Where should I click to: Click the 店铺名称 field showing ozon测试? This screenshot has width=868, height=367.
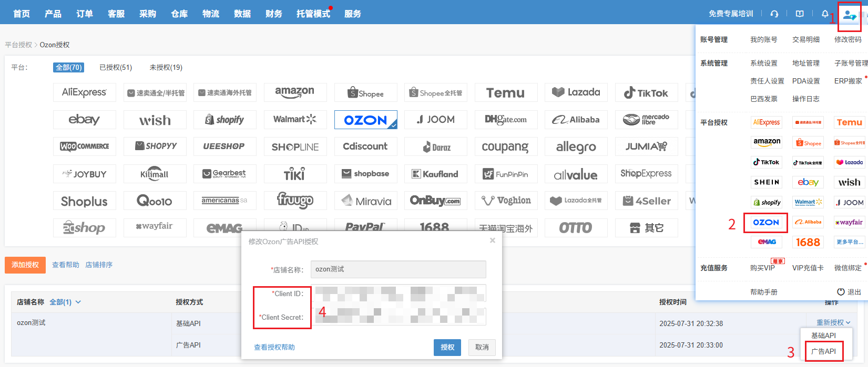coord(399,269)
